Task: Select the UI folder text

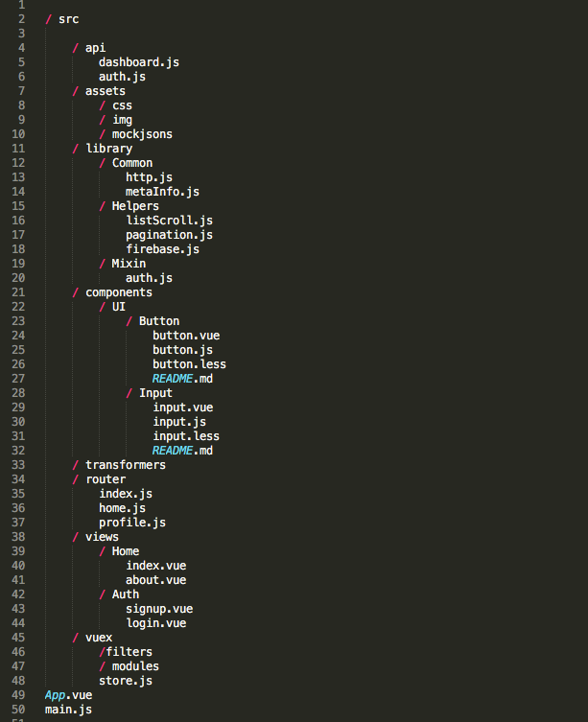Action: pos(119,307)
